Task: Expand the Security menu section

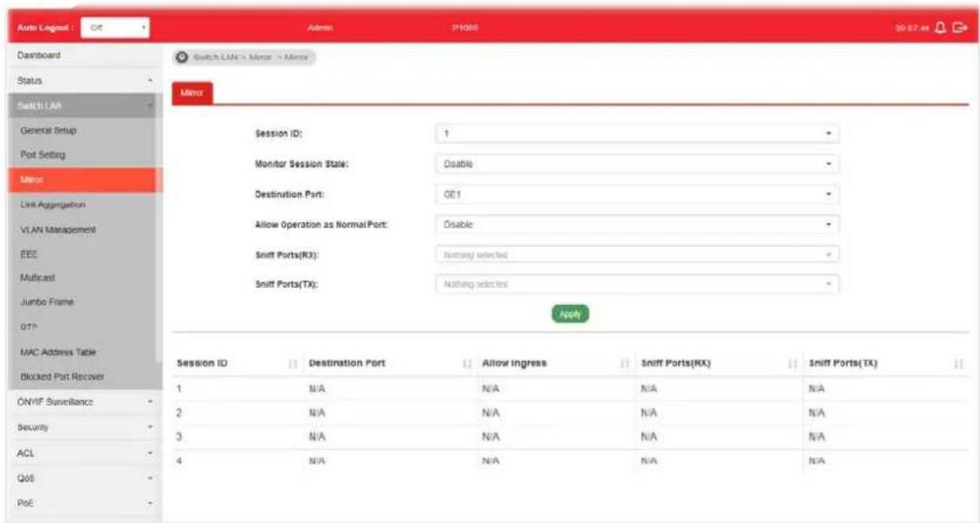Action: [x=84, y=428]
